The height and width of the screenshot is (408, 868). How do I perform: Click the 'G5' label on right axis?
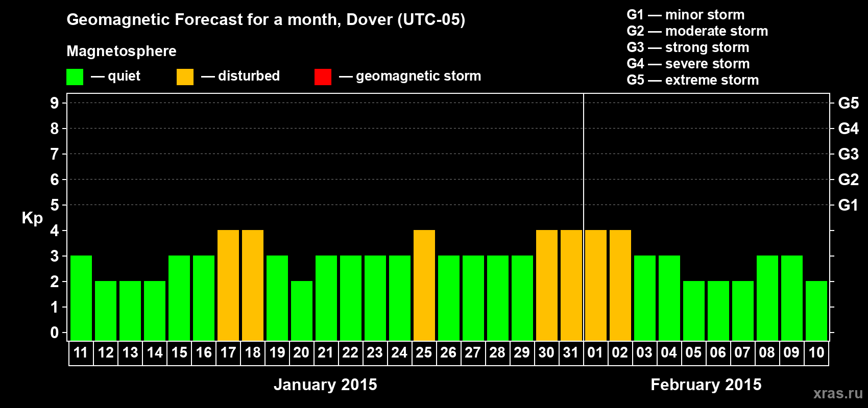[x=849, y=103]
